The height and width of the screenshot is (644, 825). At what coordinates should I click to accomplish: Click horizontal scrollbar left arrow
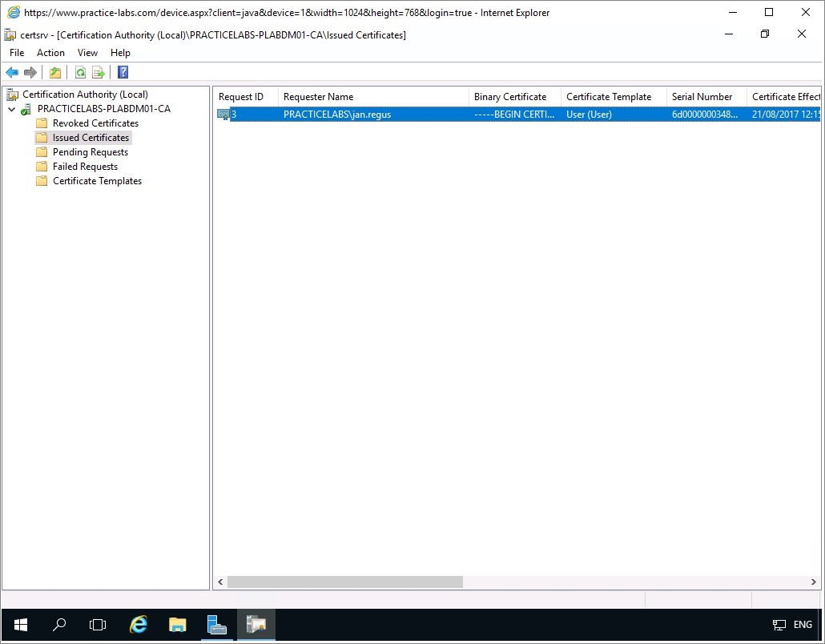click(x=220, y=582)
